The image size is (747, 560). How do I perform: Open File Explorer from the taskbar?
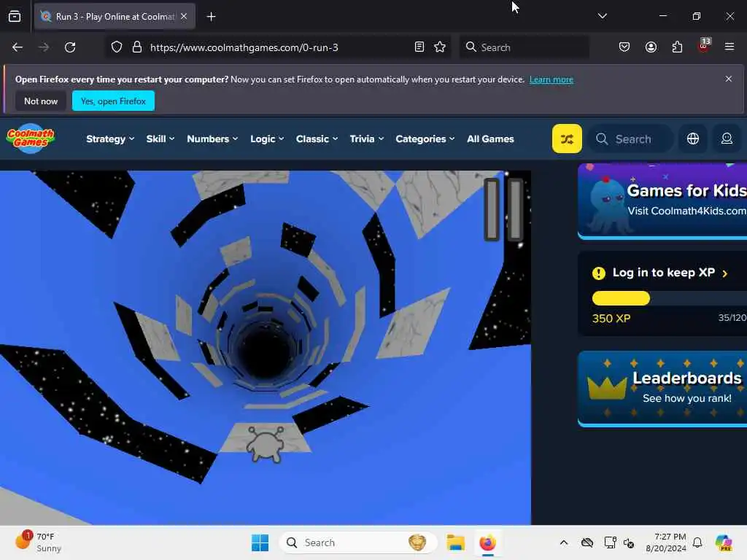[455, 542]
